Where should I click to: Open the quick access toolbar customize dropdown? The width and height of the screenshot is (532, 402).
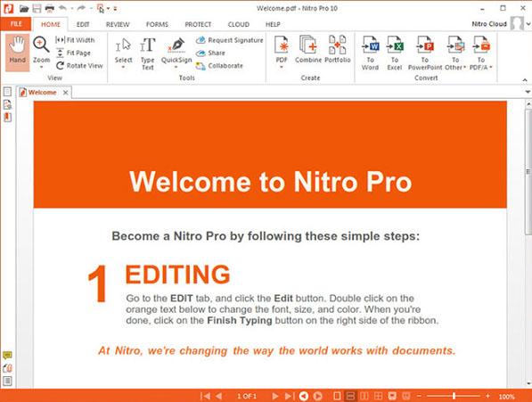[115, 9]
